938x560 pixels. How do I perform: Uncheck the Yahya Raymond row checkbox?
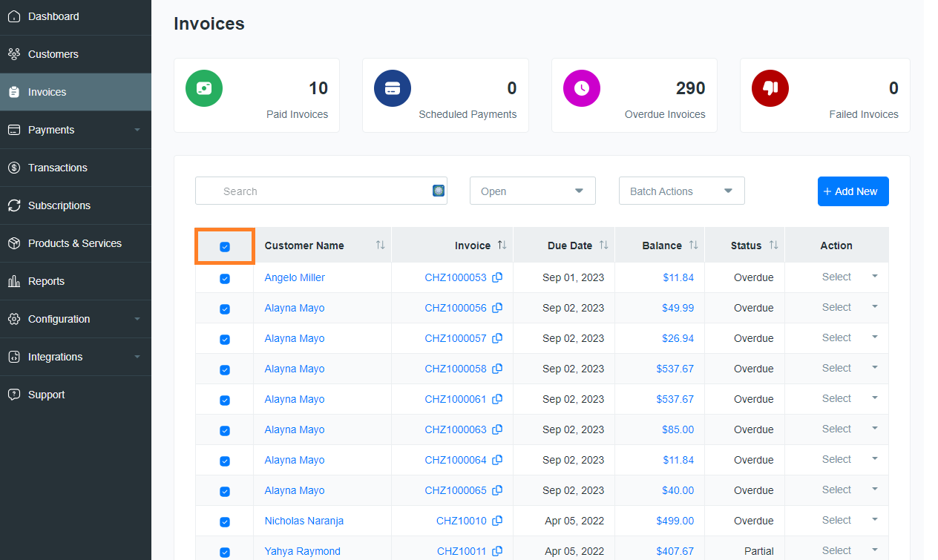(x=225, y=553)
